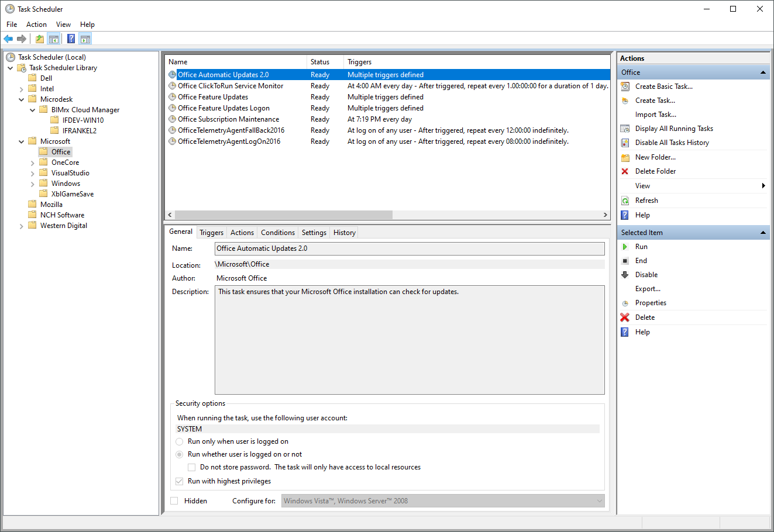Click the task Name text field

pos(410,248)
